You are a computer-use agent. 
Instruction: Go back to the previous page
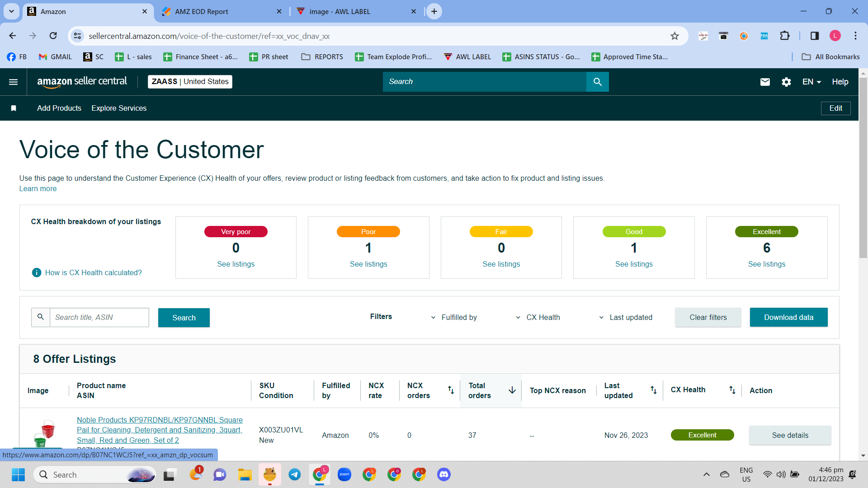pos(13,36)
